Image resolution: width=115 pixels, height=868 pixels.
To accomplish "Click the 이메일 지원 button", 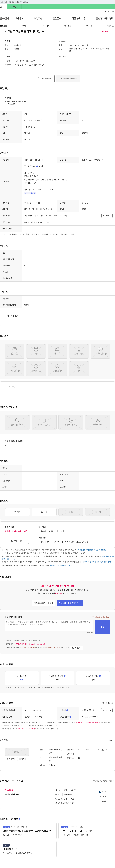I will tap(17, 541).
